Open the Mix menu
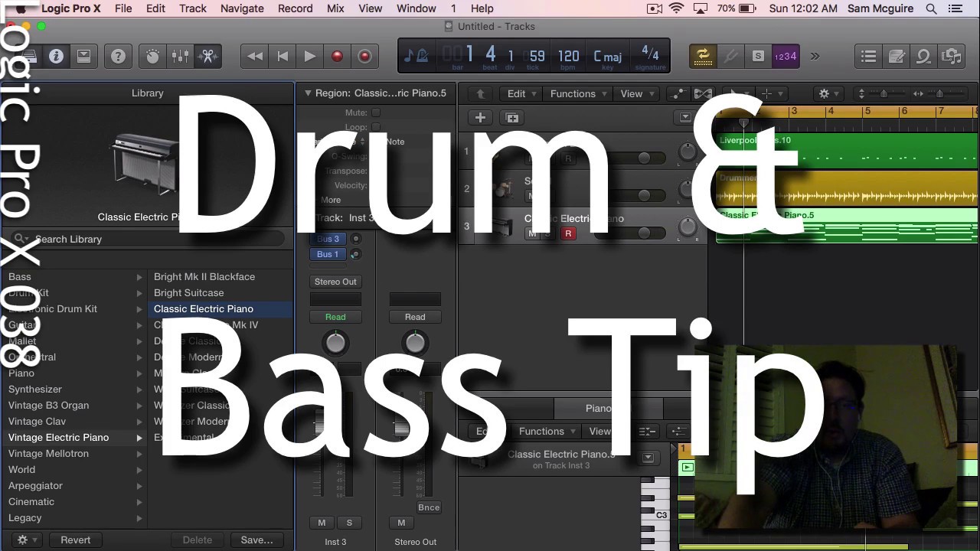Image resolution: width=980 pixels, height=551 pixels. tap(335, 8)
